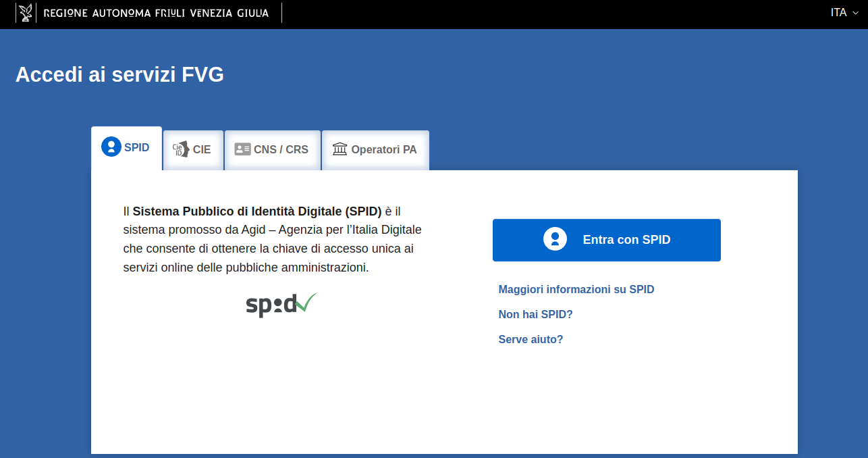Click the Accedi ai servizi FVG heading
The height and width of the screenshot is (458, 868).
click(x=119, y=74)
